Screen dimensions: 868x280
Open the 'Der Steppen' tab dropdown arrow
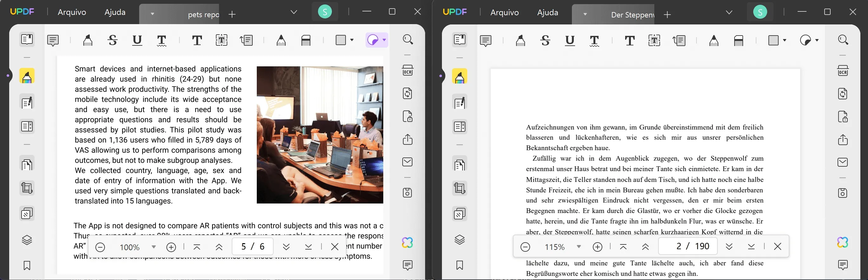[x=585, y=14]
